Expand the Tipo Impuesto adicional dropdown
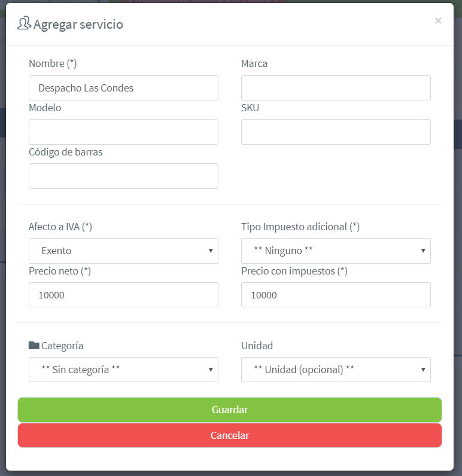This screenshot has width=462, height=476. tap(336, 251)
